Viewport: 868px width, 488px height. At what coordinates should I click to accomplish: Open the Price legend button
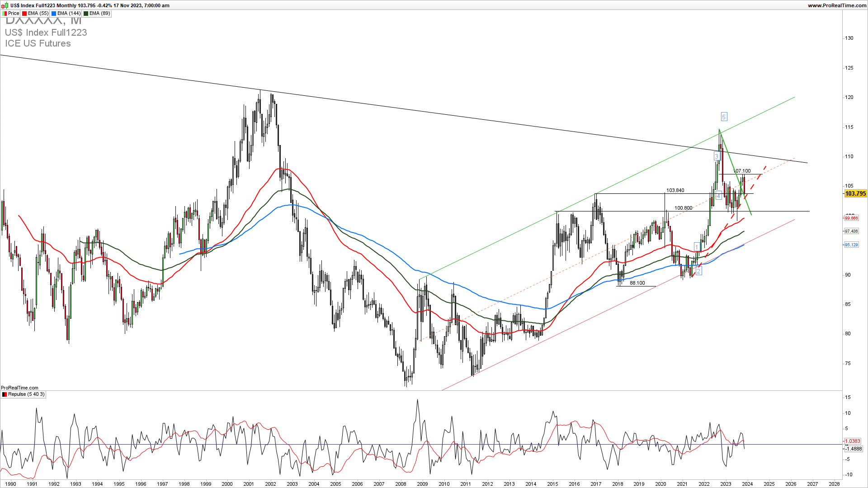tap(11, 14)
